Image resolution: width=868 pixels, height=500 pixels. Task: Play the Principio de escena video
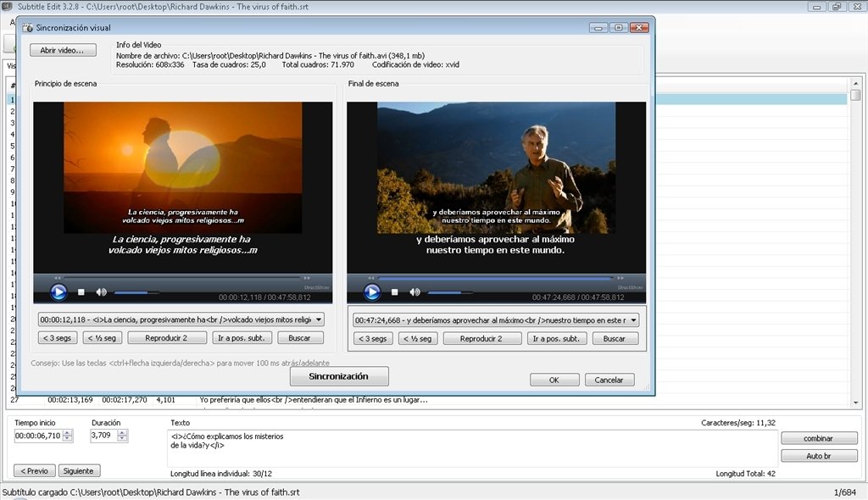click(58, 292)
